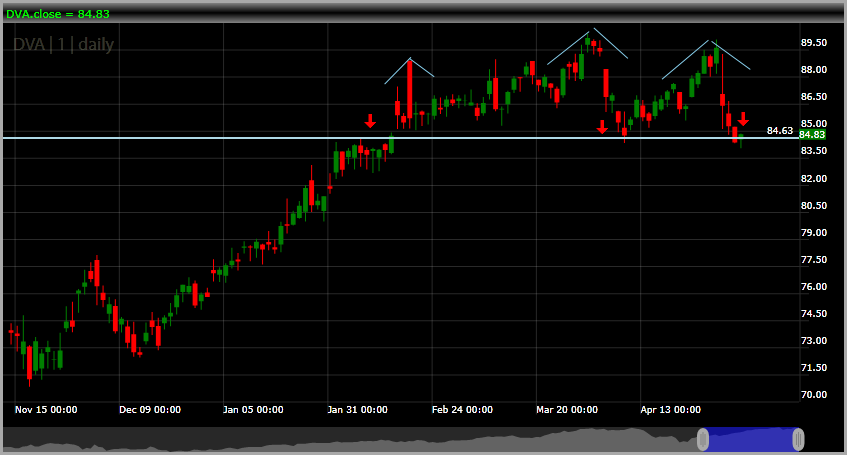The height and width of the screenshot is (455, 847).
Task: Select the highest blue peak marker in late March
Action: pyautogui.click(x=588, y=46)
